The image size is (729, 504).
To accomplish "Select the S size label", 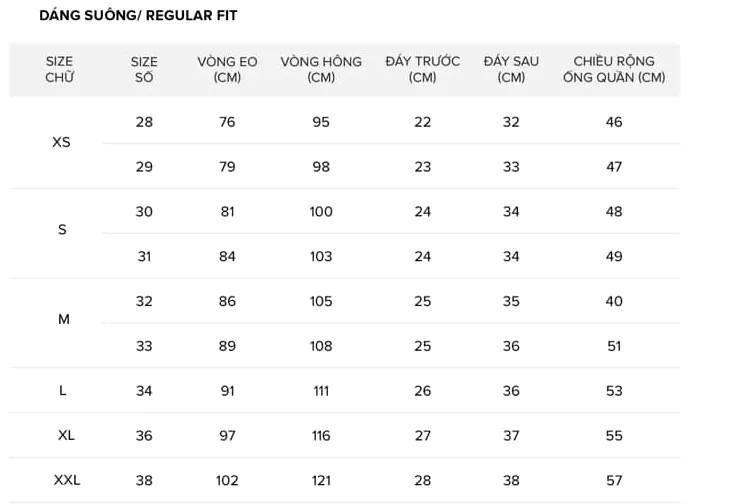I will 62,230.
